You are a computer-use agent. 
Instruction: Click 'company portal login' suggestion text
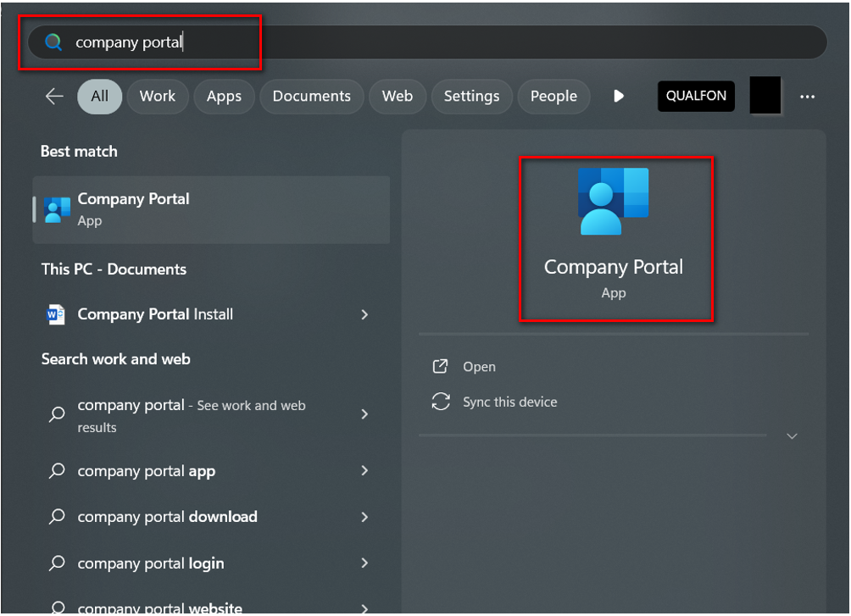click(x=151, y=563)
